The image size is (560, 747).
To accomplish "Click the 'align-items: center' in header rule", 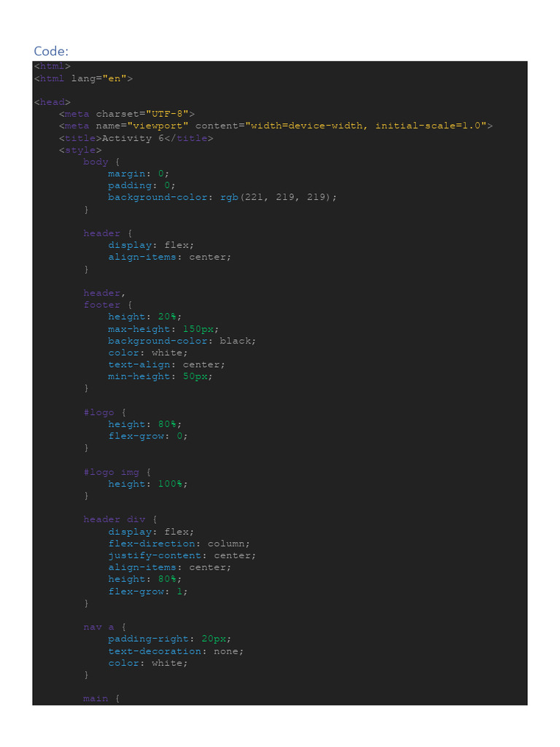I will click(169, 257).
